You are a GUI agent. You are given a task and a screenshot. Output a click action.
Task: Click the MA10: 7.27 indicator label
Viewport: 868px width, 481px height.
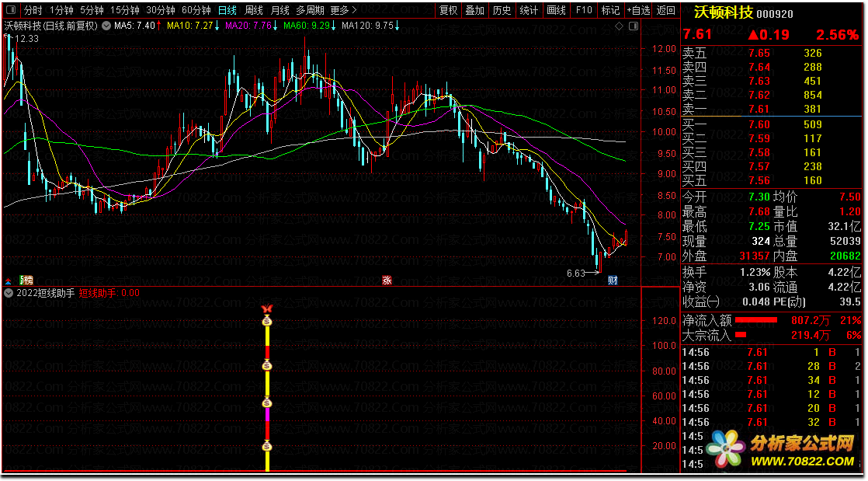pos(189,26)
